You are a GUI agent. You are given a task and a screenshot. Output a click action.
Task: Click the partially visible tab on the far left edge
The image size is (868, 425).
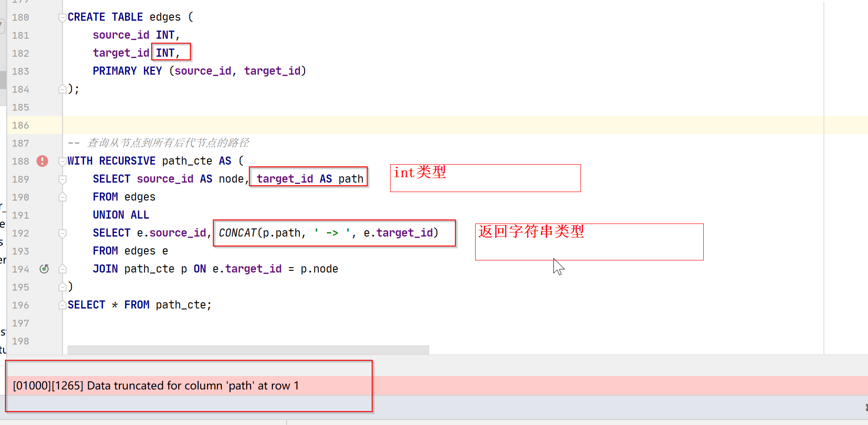2,26
